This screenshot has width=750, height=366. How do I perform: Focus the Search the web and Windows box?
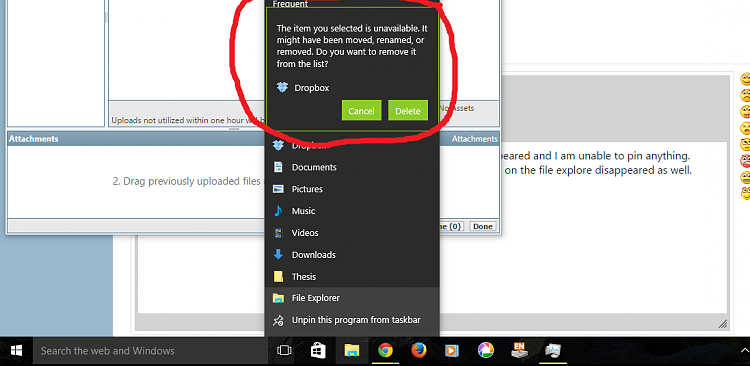150,351
